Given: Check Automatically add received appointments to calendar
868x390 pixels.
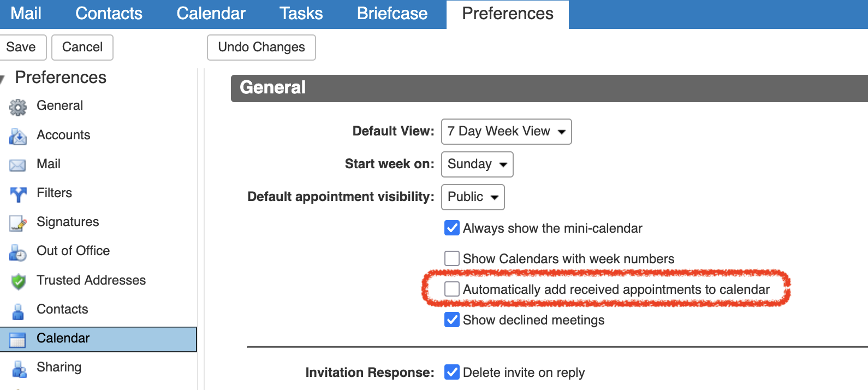Looking at the screenshot, I should point(452,289).
